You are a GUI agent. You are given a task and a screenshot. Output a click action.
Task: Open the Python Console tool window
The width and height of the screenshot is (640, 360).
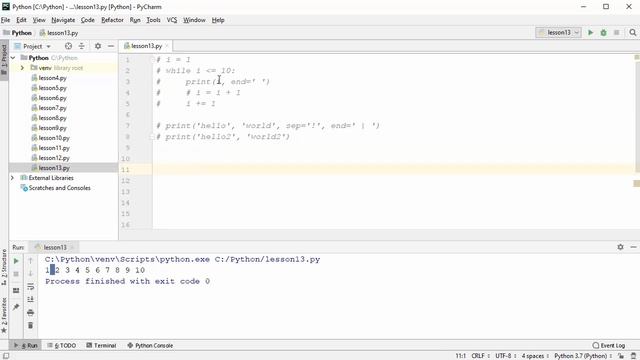tap(150, 345)
